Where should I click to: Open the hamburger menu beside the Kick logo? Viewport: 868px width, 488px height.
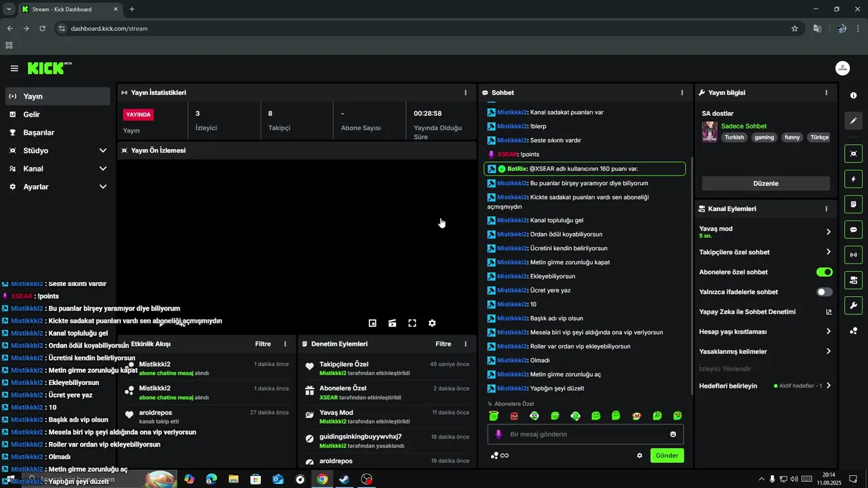[14, 68]
